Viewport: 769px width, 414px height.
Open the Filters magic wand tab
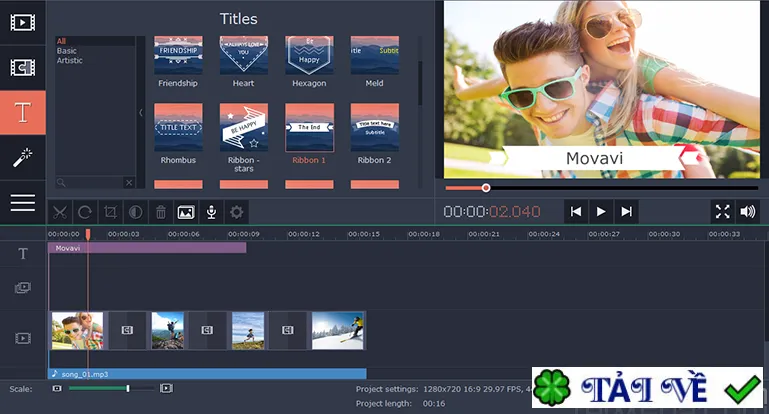point(23,157)
